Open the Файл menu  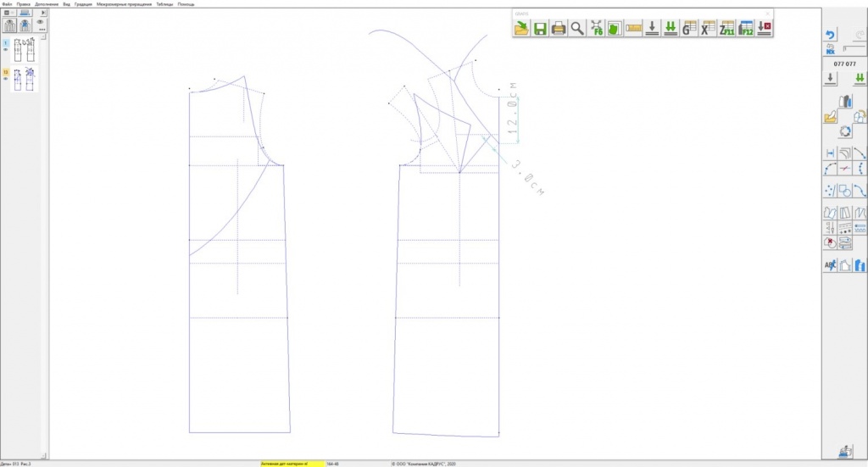[x=8, y=4]
